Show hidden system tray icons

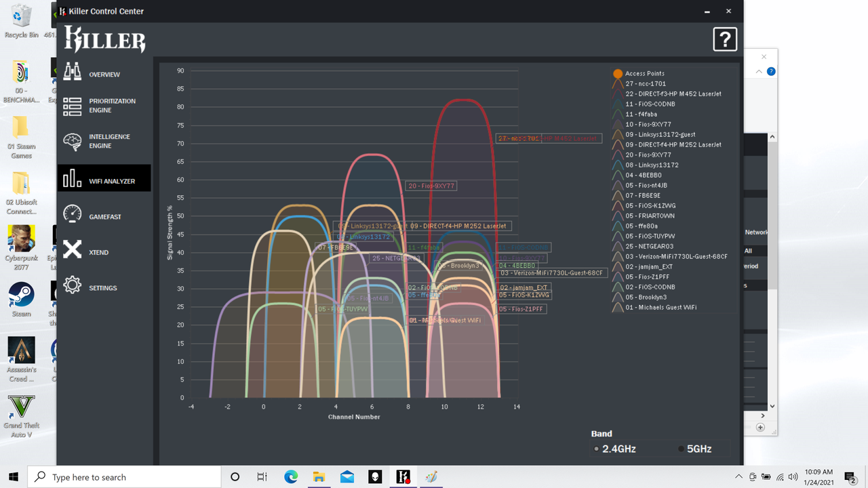click(738, 477)
